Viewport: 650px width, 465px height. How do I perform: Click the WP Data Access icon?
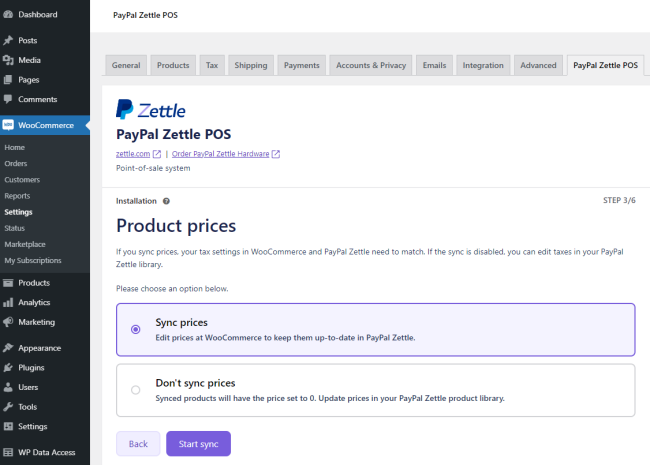pos(8,452)
